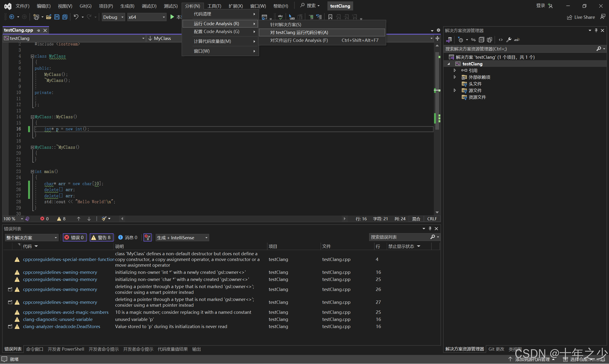Click collapse all icon in Solution Explorer
This screenshot has height=364, width=609.
(x=481, y=40)
